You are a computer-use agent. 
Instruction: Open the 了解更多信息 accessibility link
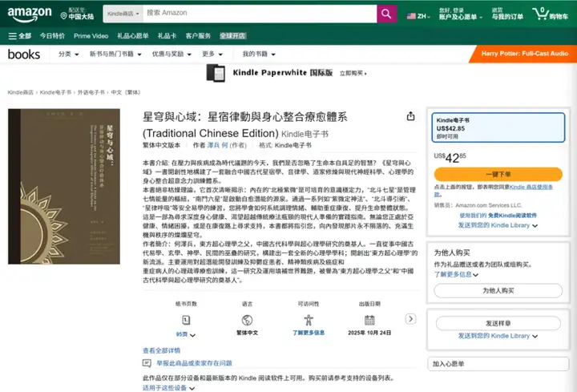coord(309,333)
